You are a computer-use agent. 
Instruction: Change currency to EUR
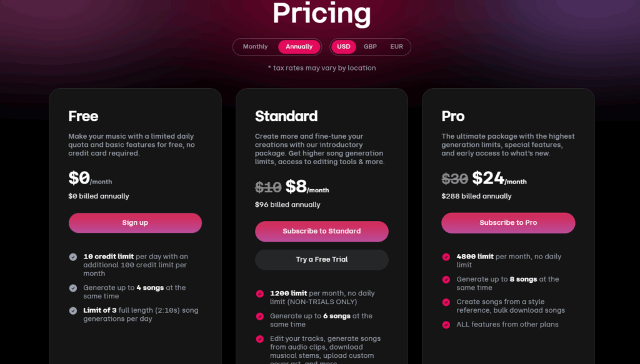point(396,47)
